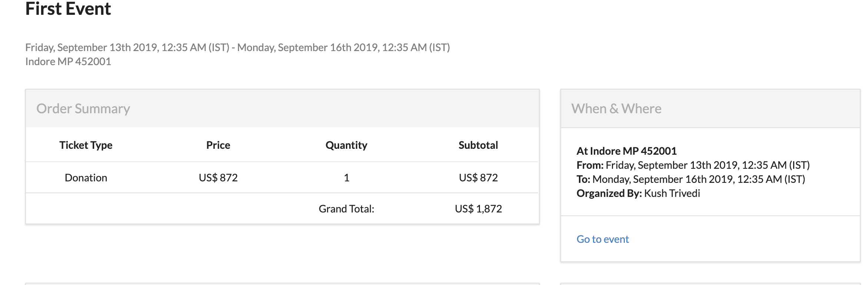
Task: Click the US$ 872 value under Price
Action: 218,178
